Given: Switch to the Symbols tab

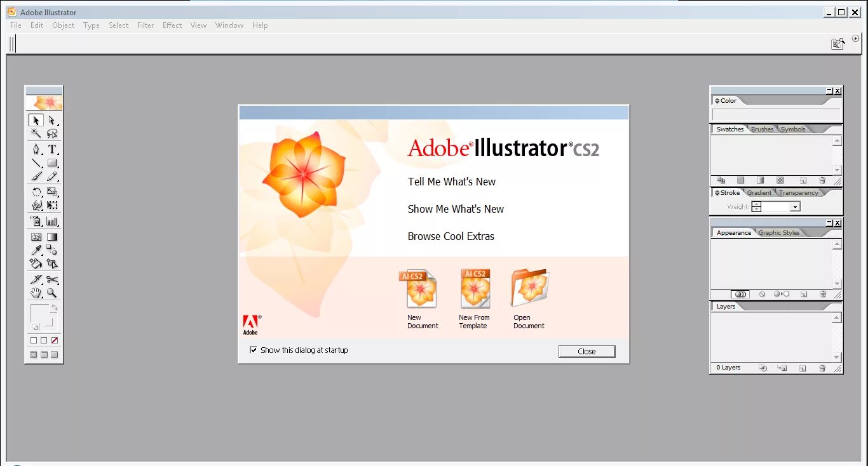Looking at the screenshot, I should coord(793,130).
